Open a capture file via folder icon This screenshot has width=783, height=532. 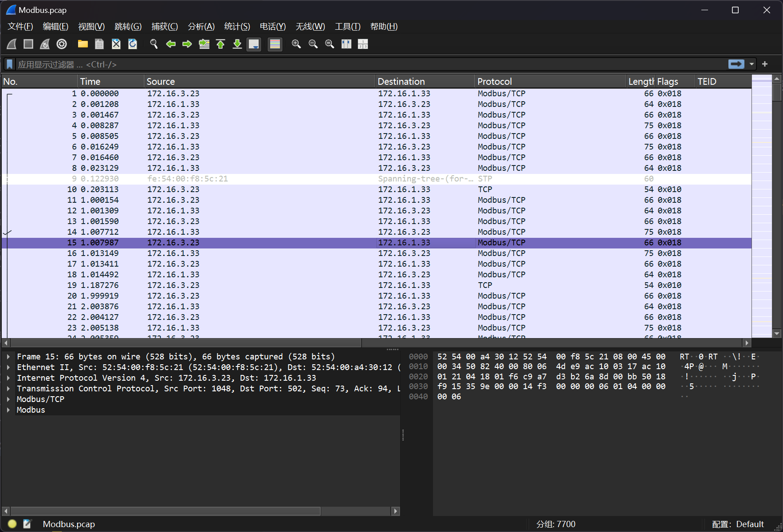tap(83, 44)
